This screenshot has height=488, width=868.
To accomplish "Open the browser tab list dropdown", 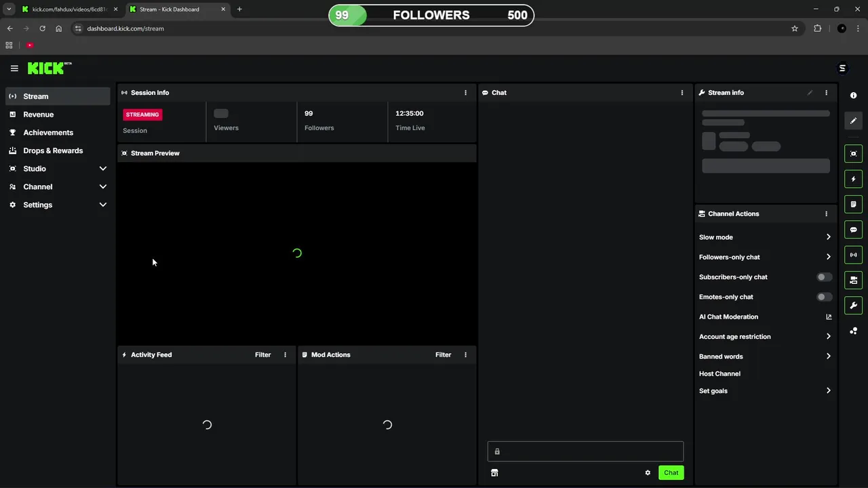I will [9, 9].
